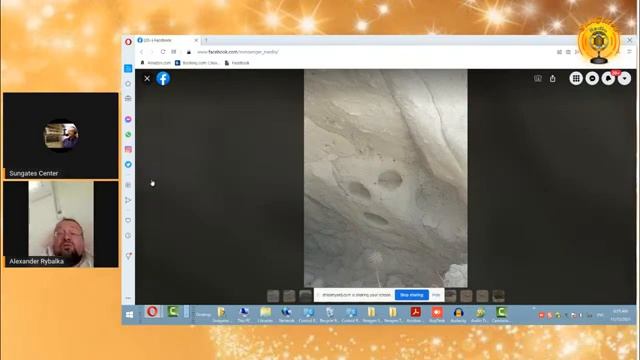
Task: Open Messenger in the Opera sidebar
Action: click(x=128, y=119)
